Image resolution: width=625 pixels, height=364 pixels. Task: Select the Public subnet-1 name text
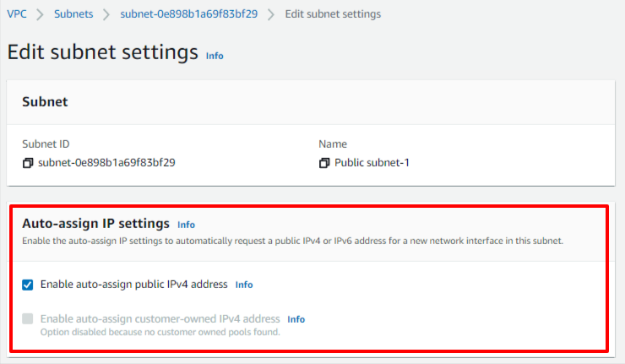(372, 163)
